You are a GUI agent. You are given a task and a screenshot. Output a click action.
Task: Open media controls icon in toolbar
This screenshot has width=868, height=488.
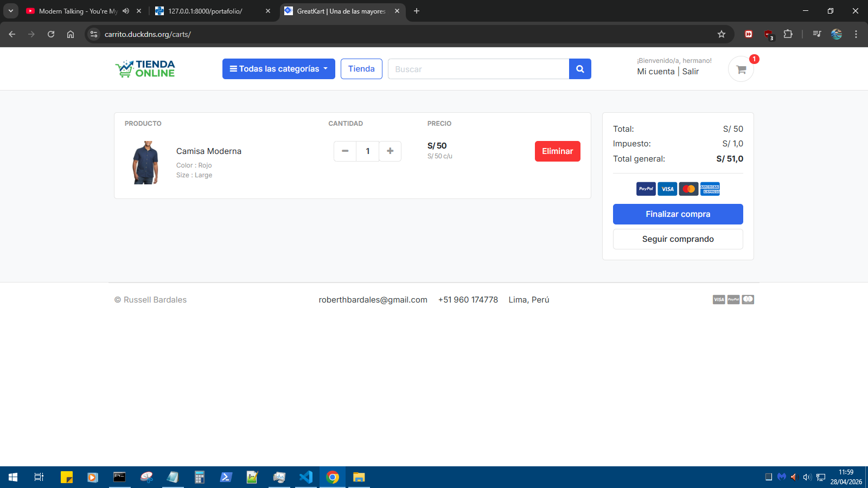coord(817,34)
